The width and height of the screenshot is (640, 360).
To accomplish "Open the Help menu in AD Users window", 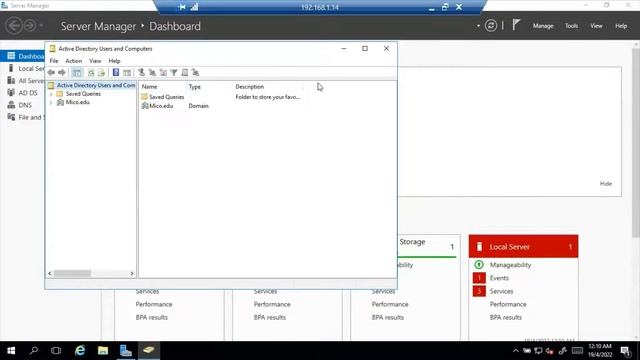I will tap(114, 61).
